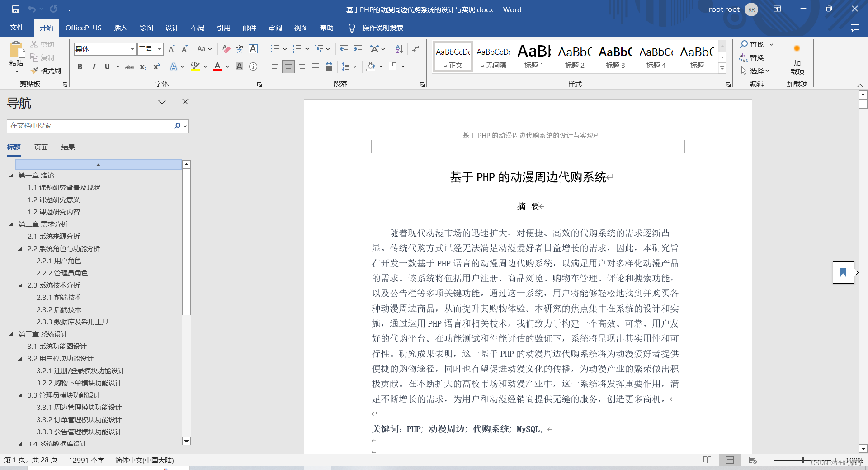Toggle Bold formatting

[x=80, y=67]
